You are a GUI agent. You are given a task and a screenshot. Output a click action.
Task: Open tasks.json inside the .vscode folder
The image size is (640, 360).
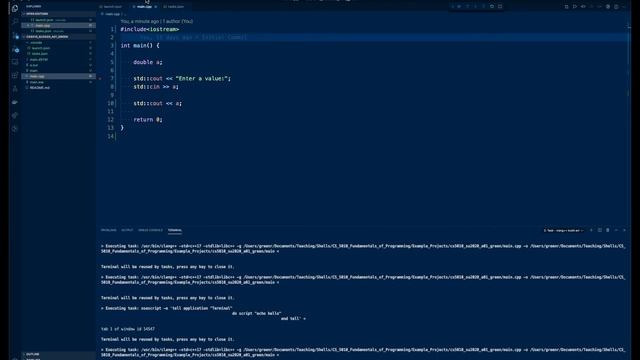58,54
